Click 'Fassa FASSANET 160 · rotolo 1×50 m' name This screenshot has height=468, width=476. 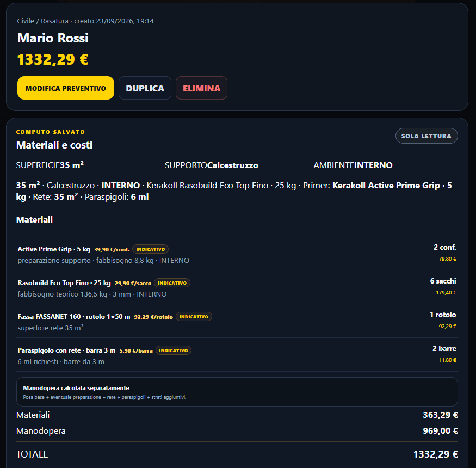(x=74, y=317)
